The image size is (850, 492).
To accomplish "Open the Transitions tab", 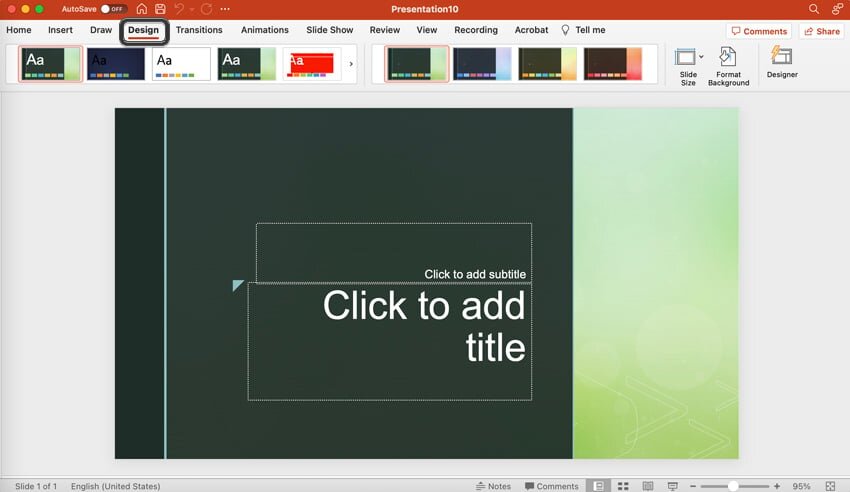I will point(199,30).
